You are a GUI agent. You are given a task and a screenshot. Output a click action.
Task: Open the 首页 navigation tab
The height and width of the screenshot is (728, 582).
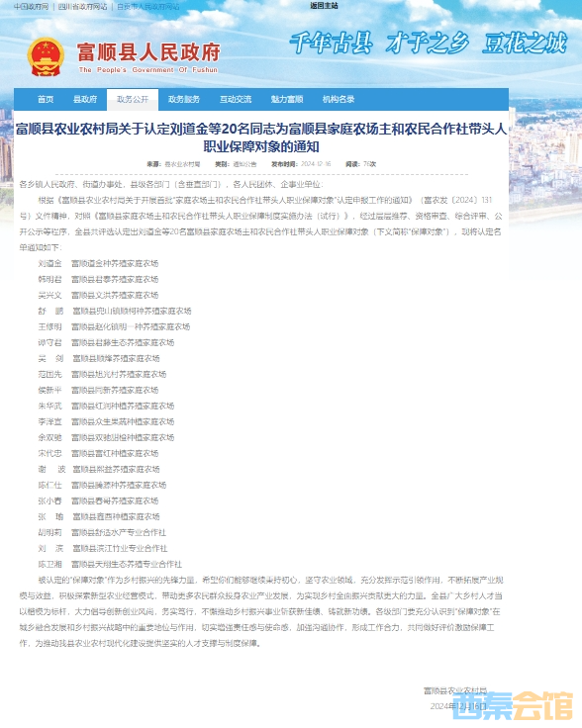point(46,99)
